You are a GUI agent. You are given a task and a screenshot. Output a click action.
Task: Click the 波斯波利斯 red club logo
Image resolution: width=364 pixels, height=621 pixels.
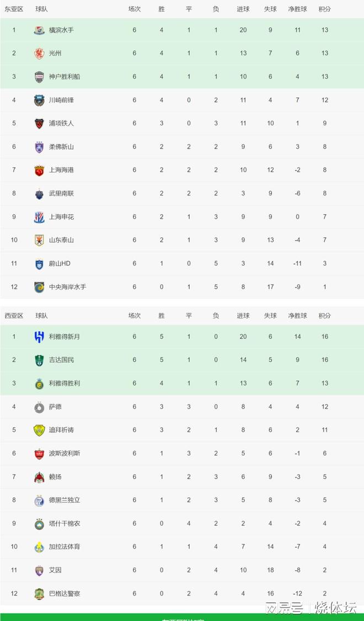click(39, 454)
